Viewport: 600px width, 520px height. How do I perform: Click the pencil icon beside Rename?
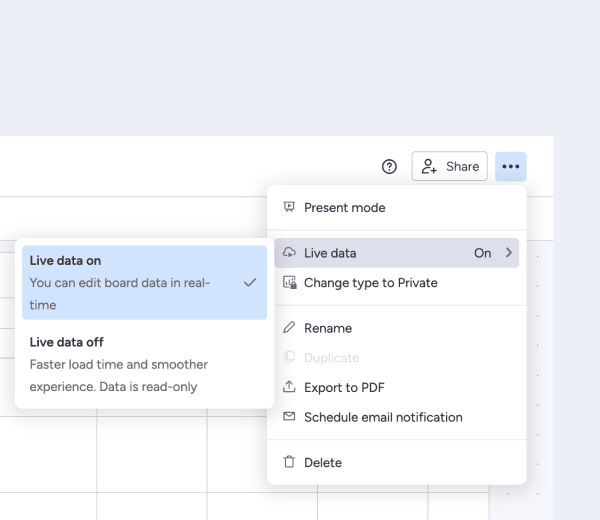pos(289,328)
